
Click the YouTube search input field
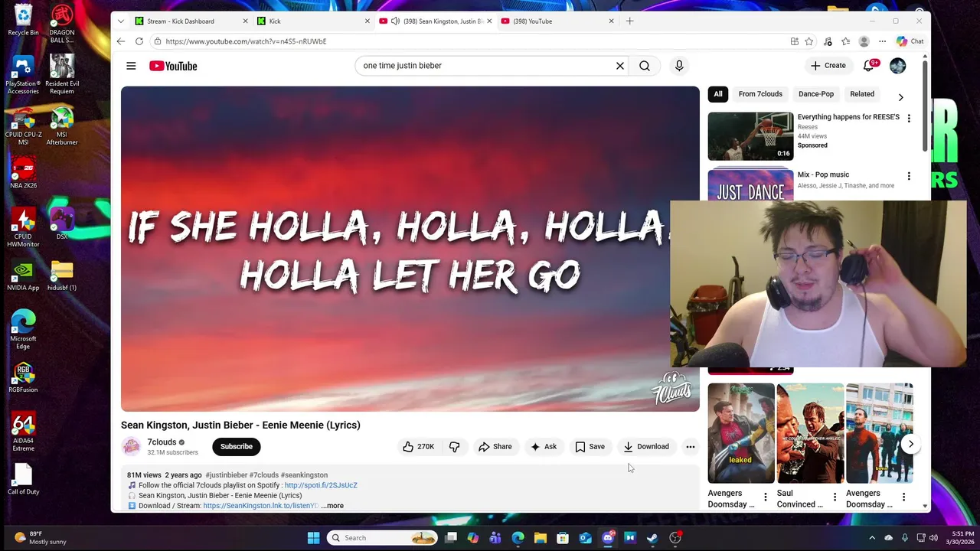click(x=486, y=66)
